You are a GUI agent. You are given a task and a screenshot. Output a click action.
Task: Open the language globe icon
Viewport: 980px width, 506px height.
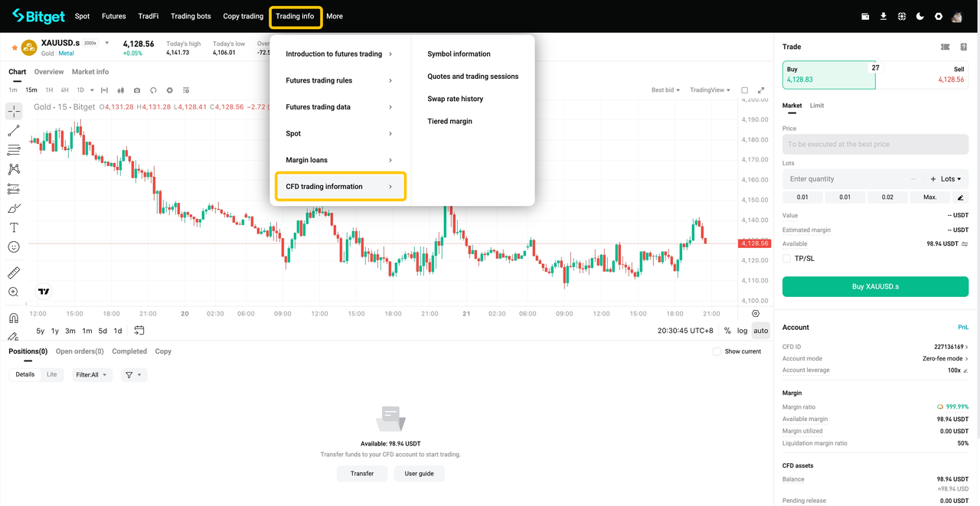pos(902,16)
